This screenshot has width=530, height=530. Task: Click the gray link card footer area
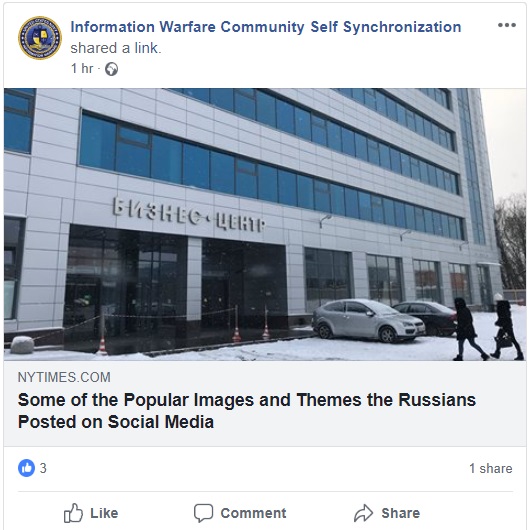click(x=265, y=404)
